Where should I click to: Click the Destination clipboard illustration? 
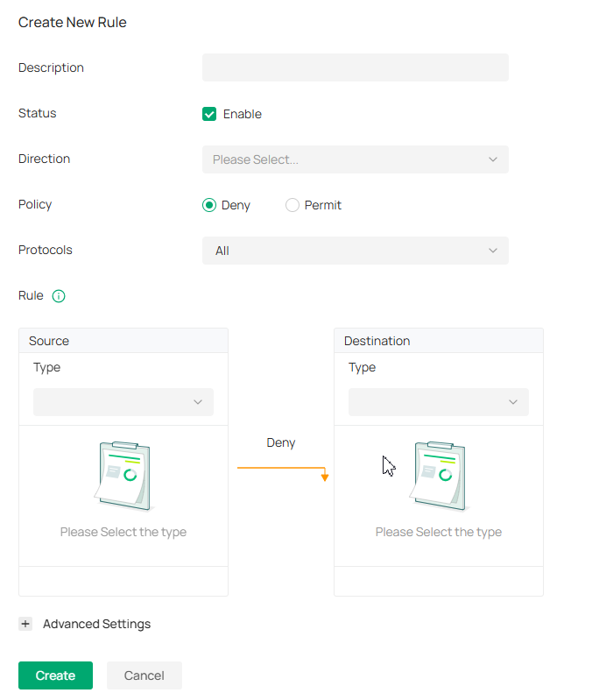point(440,476)
